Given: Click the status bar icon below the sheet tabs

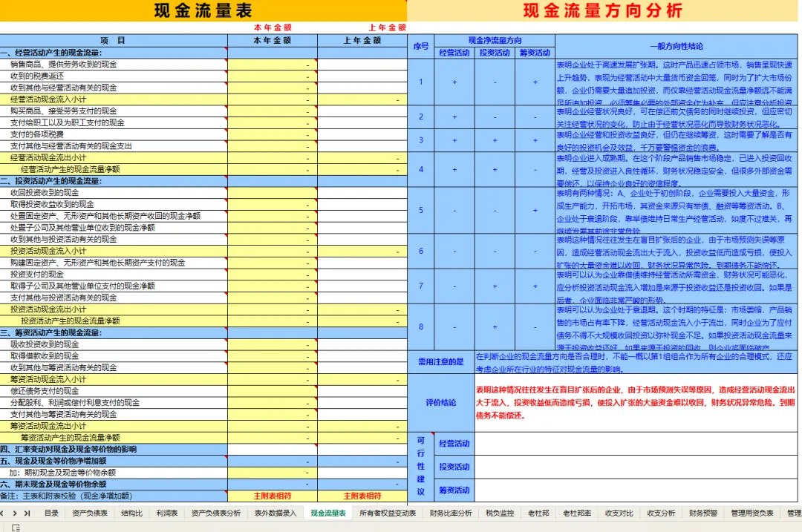Looking at the screenshot, I should click(16, 528).
